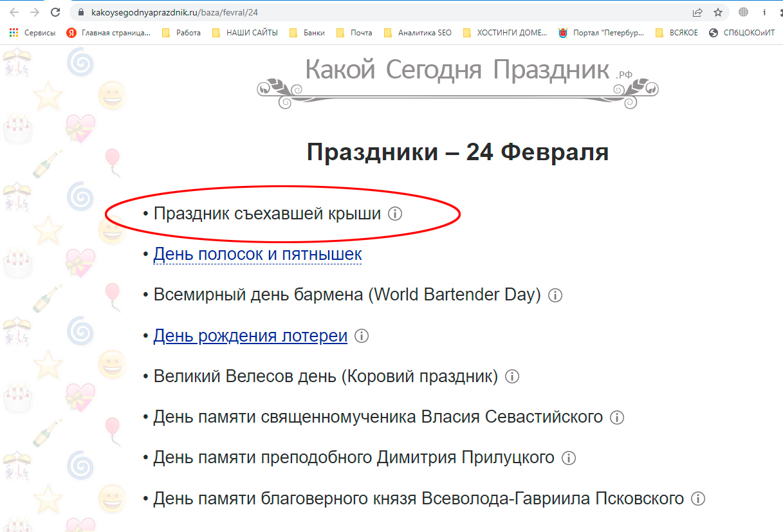Open the ХОСТИНГИ ДОМЕ... bookmarks folder
This screenshot has width=783, height=532.
point(505,33)
